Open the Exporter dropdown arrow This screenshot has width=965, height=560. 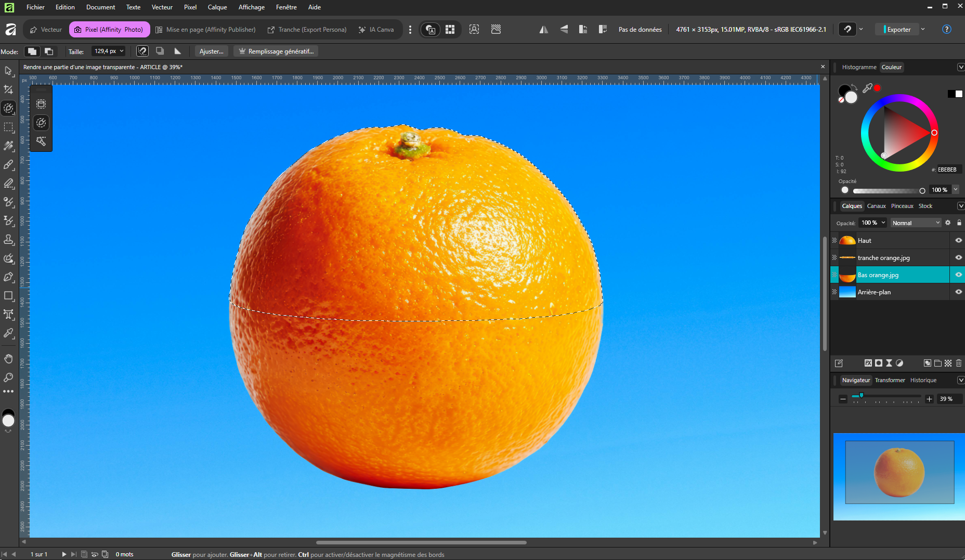pyautogui.click(x=923, y=30)
